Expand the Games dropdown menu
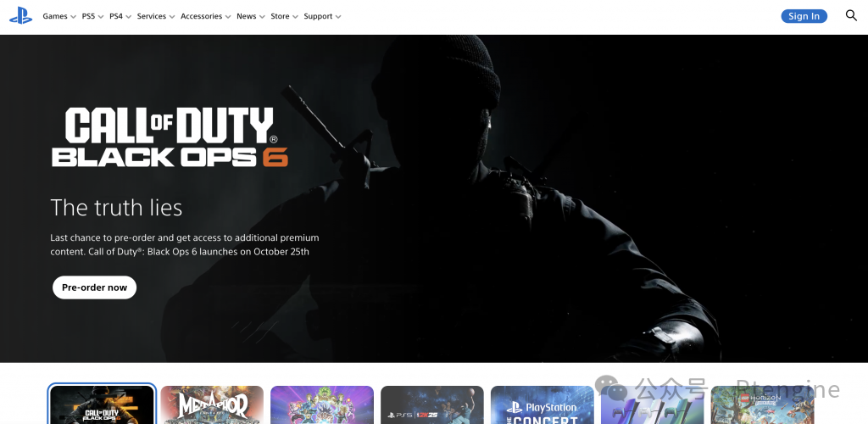The height and width of the screenshot is (424, 868). coord(59,16)
